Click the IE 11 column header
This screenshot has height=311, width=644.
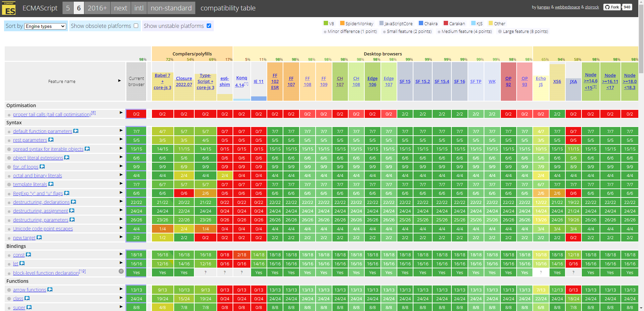pos(258,82)
